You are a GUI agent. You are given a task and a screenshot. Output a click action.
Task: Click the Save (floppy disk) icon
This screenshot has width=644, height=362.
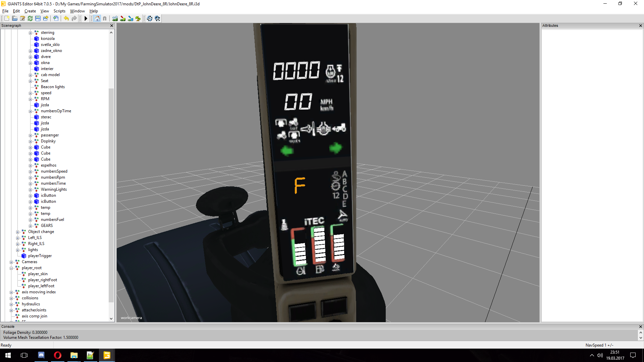pos(38,18)
